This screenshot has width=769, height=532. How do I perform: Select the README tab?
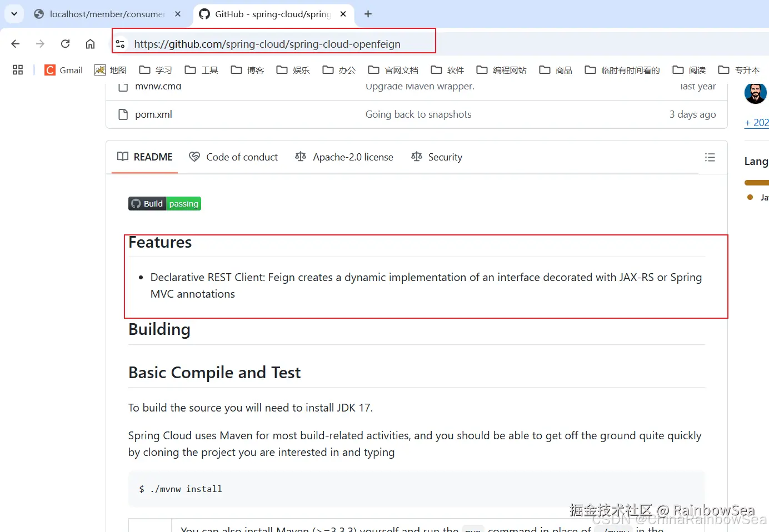tap(145, 157)
